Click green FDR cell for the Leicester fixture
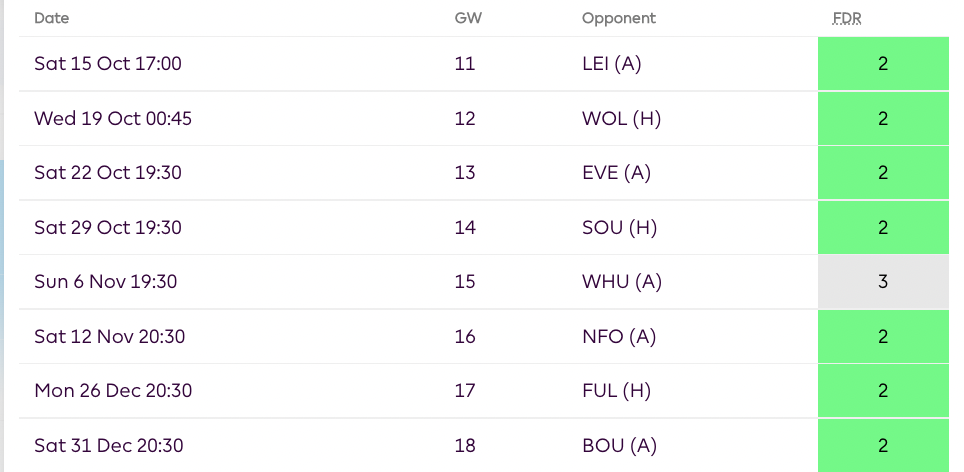 (882, 64)
